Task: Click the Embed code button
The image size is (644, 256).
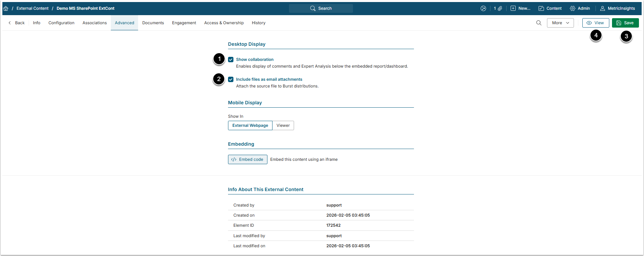Action: click(248, 159)
